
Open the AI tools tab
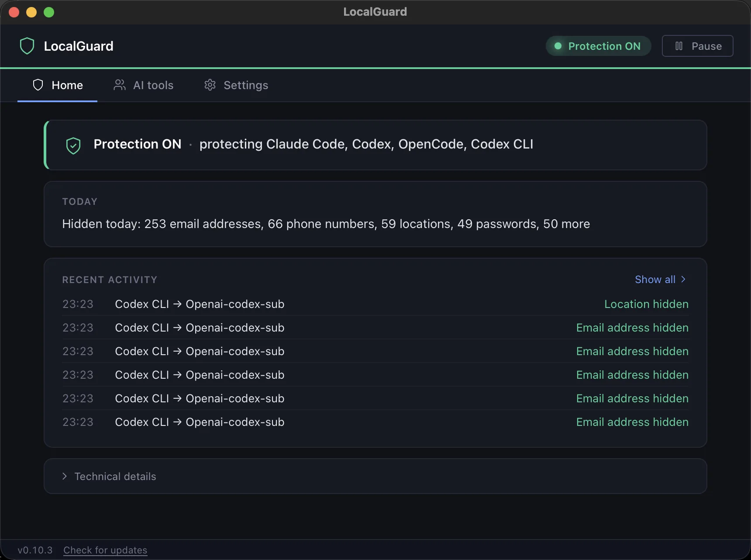[143, 85]
